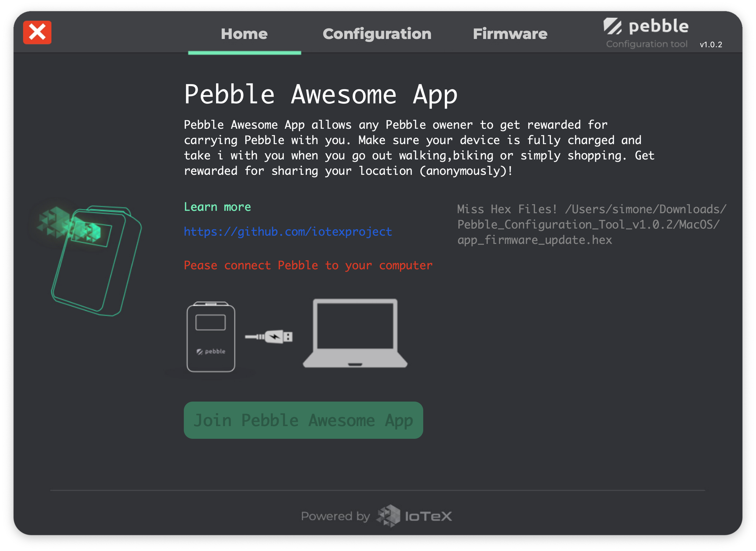
Task: Open the Configuration tab
Action: click(377, 34)
